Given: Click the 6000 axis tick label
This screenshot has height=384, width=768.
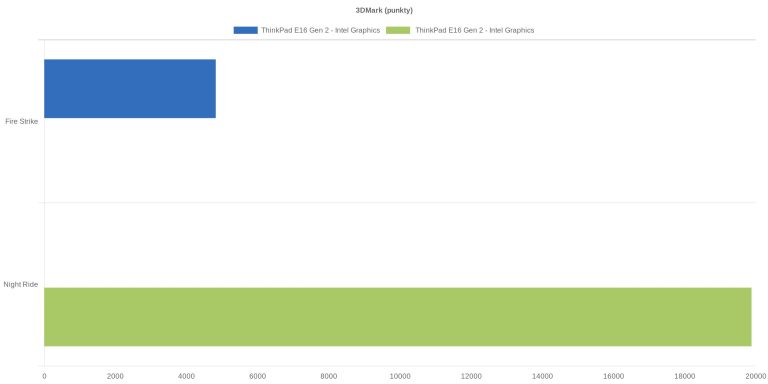Looking at the screenshot, I should (258, 376).
